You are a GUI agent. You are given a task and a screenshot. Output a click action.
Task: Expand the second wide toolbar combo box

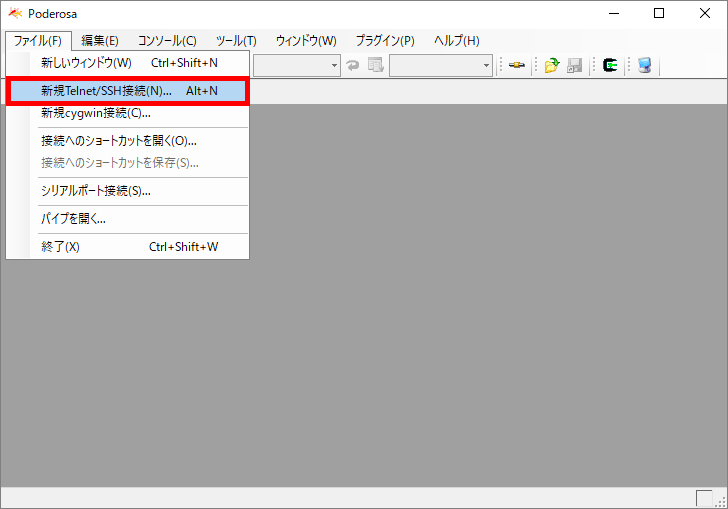pos(486,65)
